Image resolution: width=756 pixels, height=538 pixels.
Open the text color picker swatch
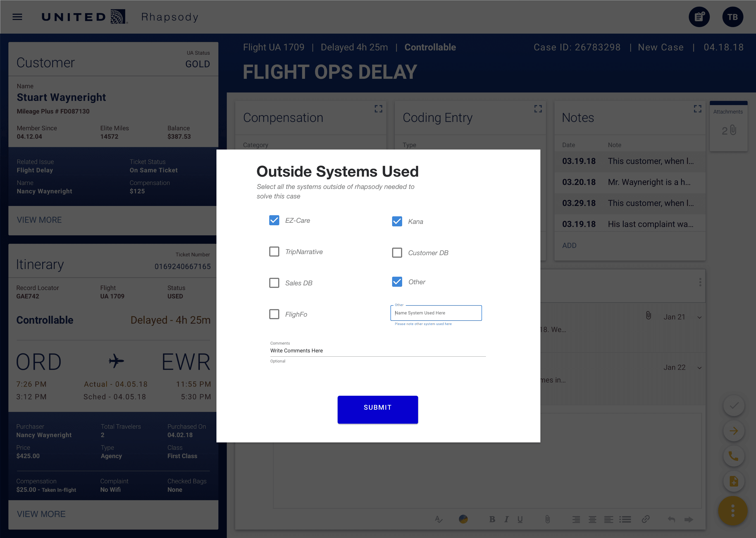pos(463,519)
